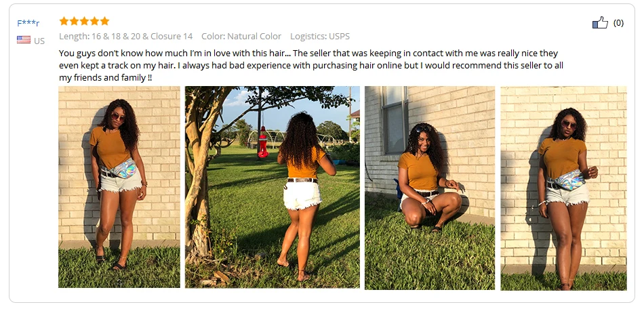Click the Length: 16 & 18 & 20 text
644x311 pixels.
coord(100,36)
